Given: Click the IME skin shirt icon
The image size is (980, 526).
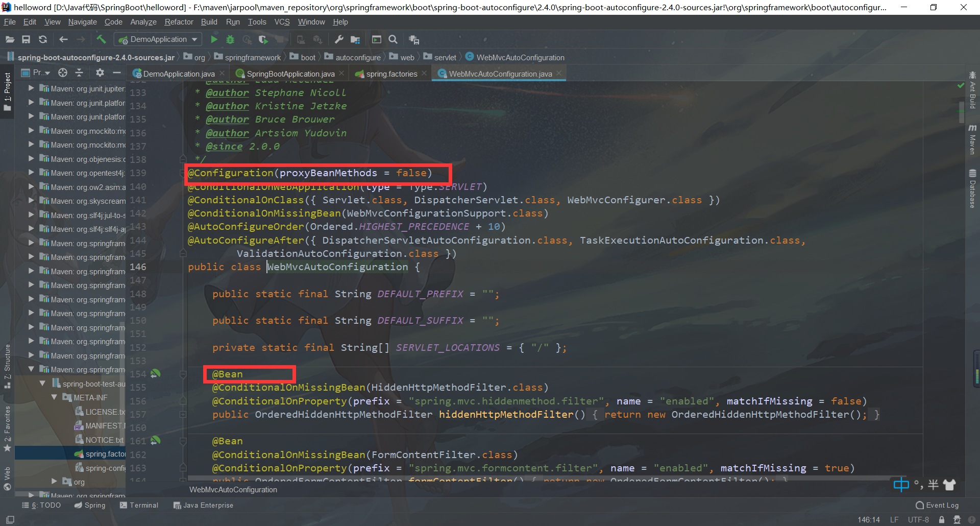Looking at the screenshot, I should [949, 485].
